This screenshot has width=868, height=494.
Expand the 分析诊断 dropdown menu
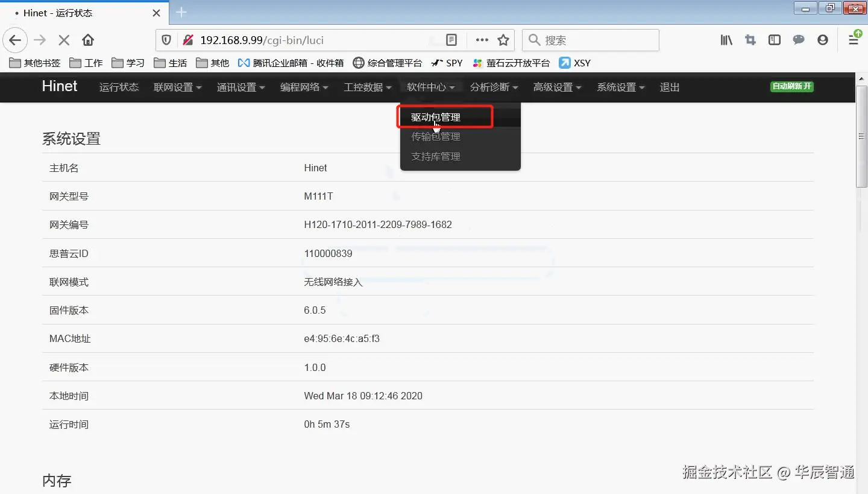(x=494, y=87)
